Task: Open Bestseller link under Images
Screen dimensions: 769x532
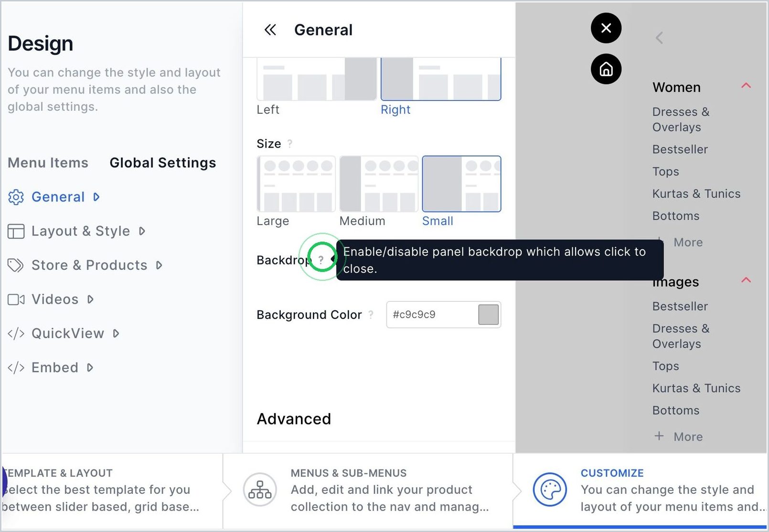Action: [x=680, y=307]
